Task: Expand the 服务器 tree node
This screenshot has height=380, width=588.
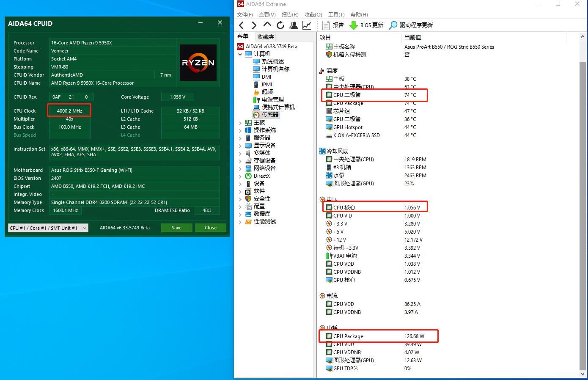Action: click(x=240, y=138)
